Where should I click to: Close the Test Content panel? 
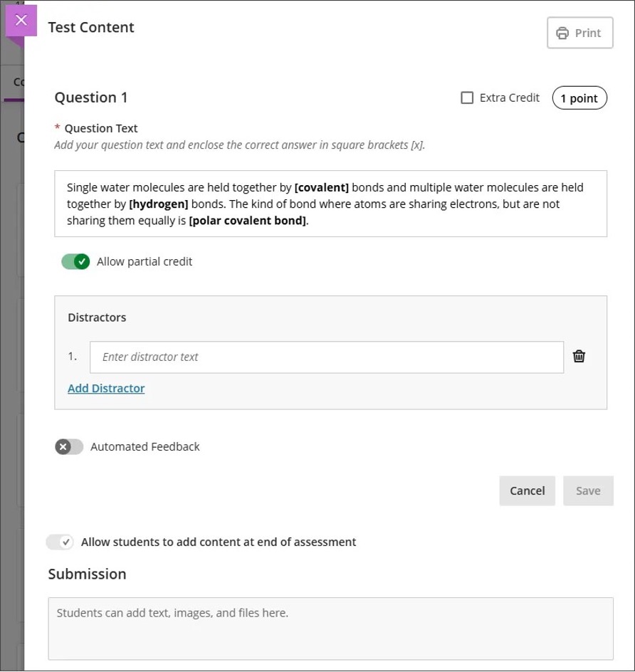click(x=21, y=21)
